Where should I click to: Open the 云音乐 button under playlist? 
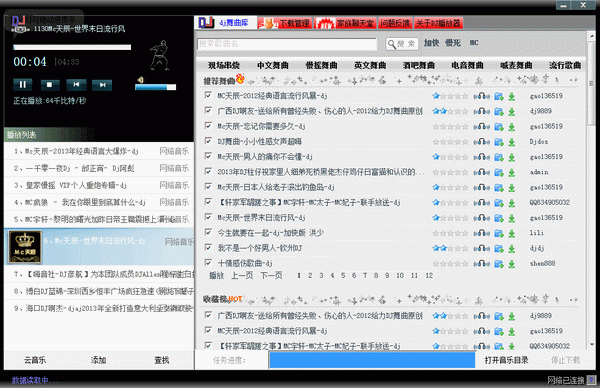(x=35, y=360)
